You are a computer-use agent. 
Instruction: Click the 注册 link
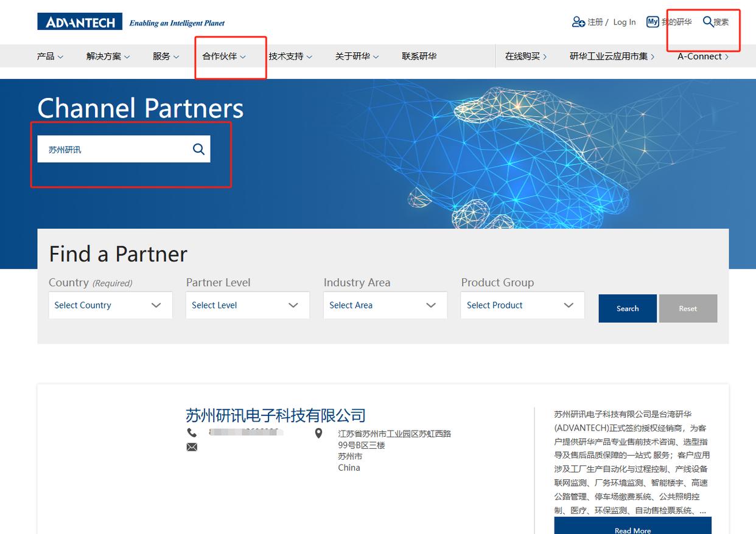coord(595,22)
